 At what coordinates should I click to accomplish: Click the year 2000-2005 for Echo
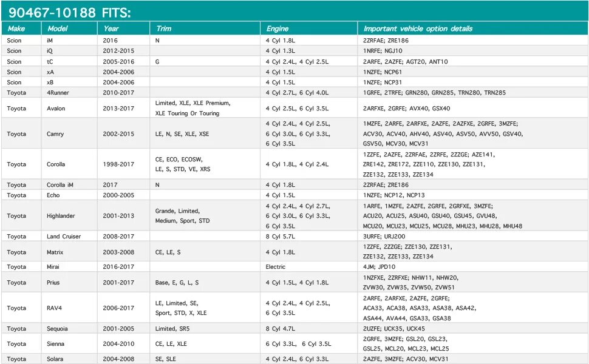118,195
